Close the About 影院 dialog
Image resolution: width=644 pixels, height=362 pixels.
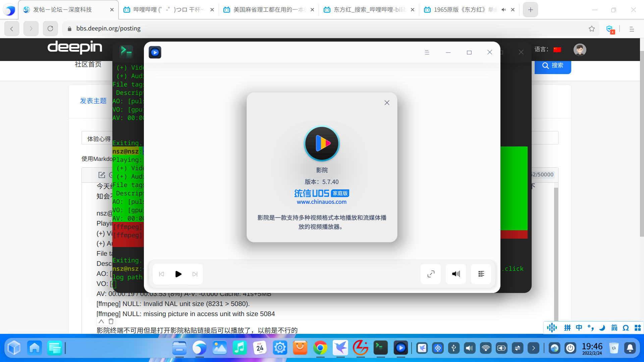(x=387, y=103)
